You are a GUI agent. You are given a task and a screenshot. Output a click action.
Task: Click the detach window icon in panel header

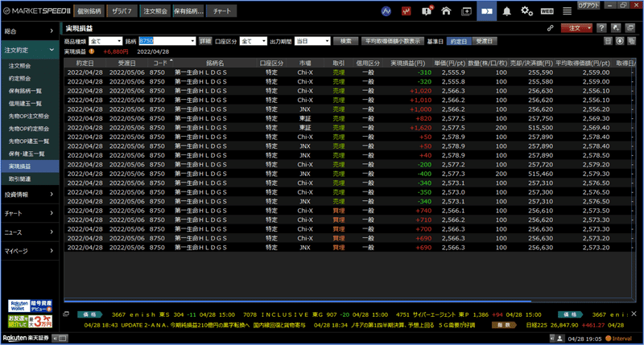click(630, 28)
